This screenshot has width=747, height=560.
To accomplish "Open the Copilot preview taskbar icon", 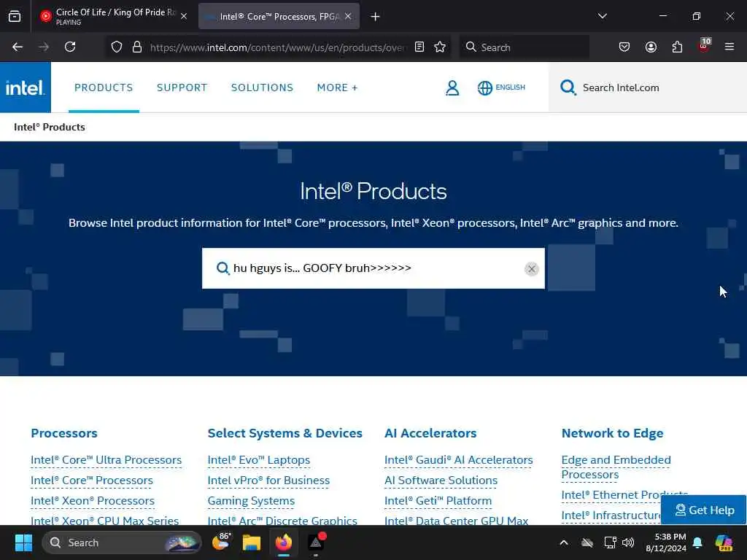I will pos(724,542).
